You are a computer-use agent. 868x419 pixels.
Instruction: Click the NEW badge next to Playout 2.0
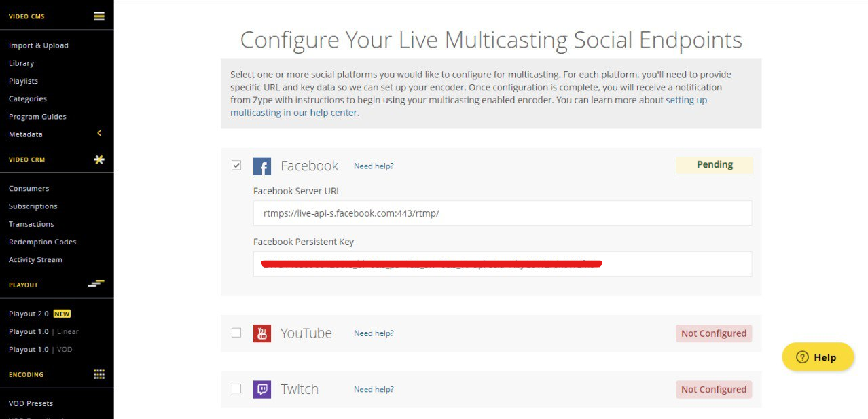[62, 314]
